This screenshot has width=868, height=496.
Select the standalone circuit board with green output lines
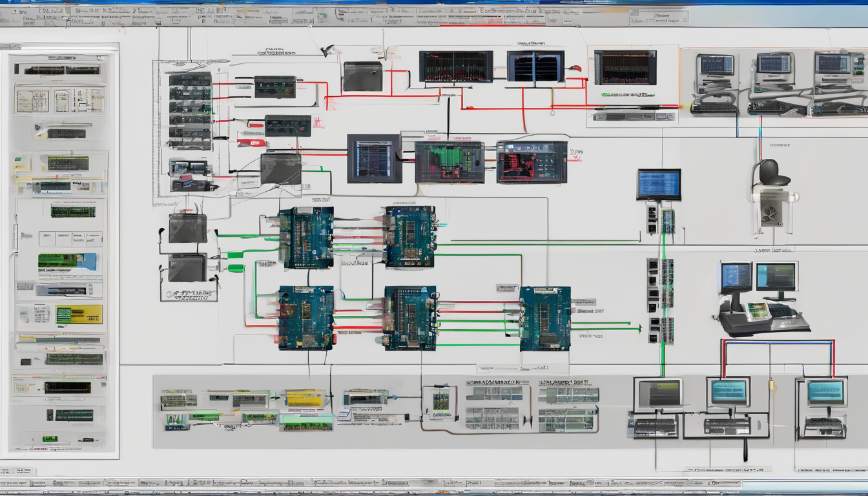pyautogui.click(x=545, y=319)
